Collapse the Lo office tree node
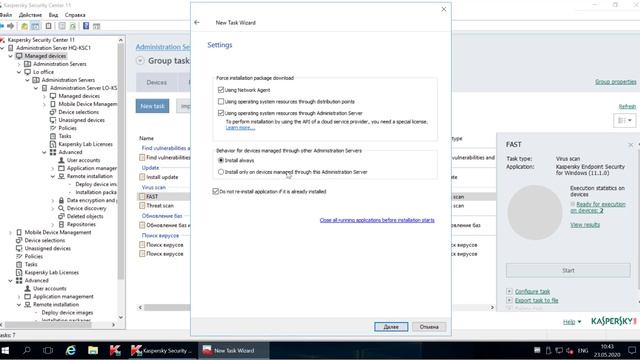The width and height of the screenshot is (640, 360). (19, 72)
